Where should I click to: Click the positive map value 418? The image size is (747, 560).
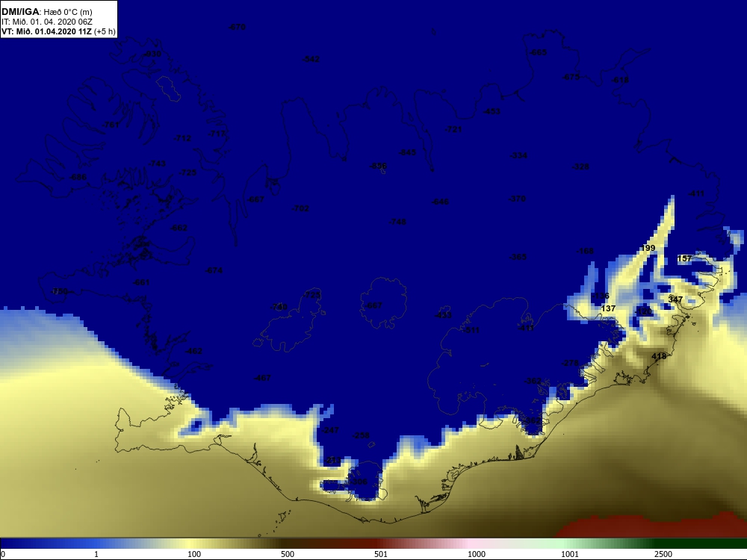659,356
